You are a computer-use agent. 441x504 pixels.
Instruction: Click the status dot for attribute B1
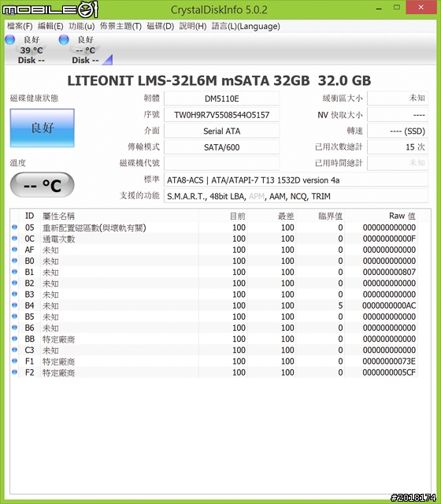[x=14, y=272]
